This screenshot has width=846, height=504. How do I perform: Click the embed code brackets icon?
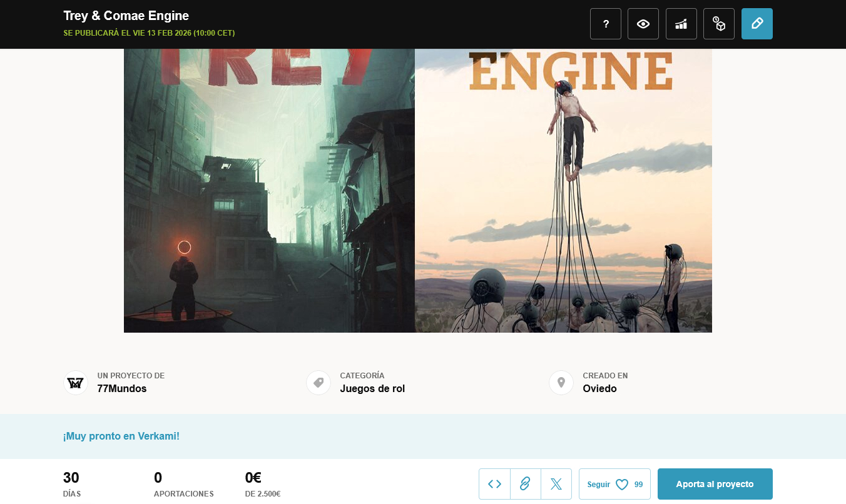pos(494,484)
